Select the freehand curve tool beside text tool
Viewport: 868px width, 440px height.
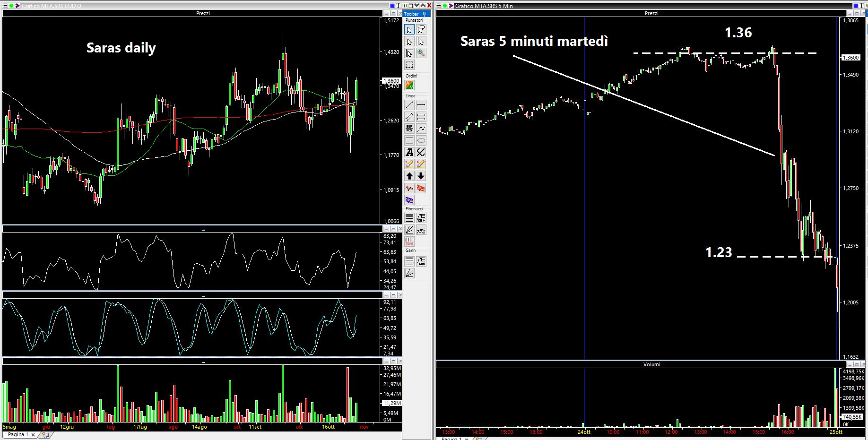click(x=421, y=152)
